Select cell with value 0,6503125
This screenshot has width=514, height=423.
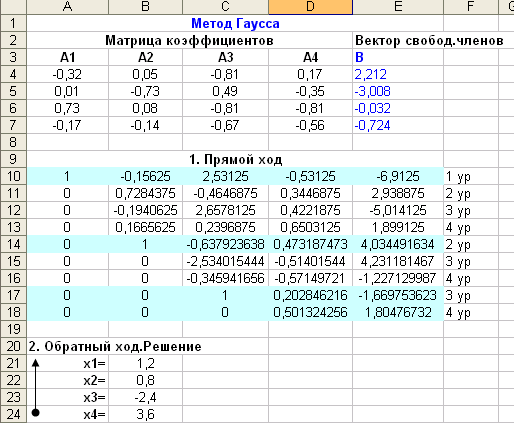(310, 227)
